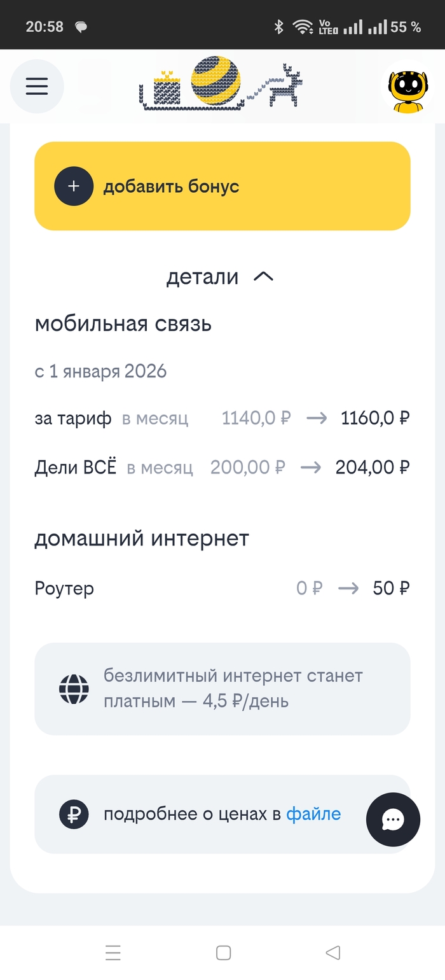Tap Android home square button
Image resolution: width=445 pixels, height=980 pixels.
223,953
